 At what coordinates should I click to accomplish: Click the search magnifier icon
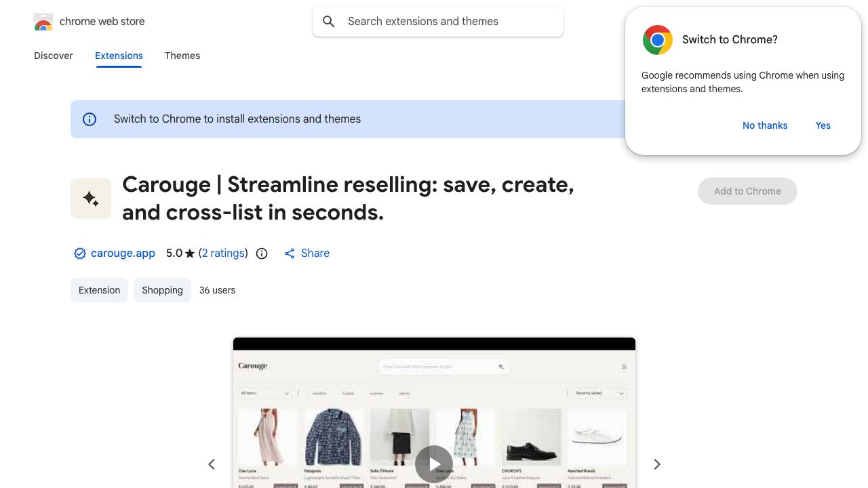coord(329,22)
